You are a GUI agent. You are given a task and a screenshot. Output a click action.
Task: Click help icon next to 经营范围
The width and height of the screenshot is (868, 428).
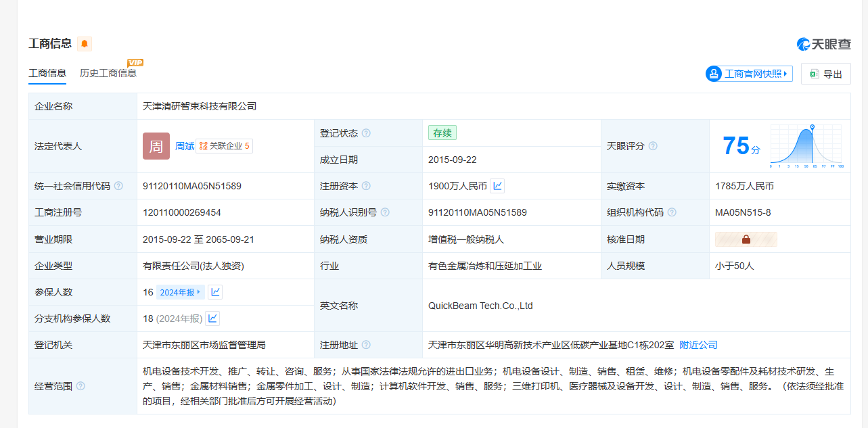coord(81,386)
